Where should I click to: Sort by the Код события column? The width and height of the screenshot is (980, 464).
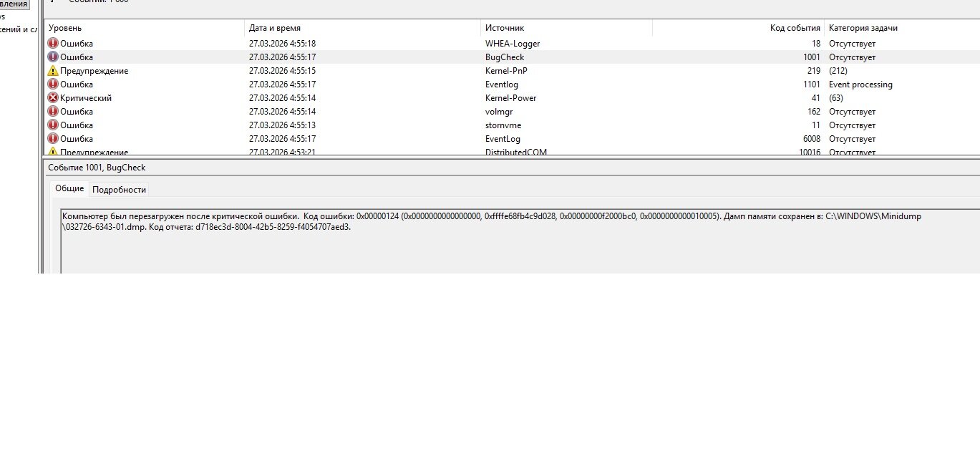point(737,28)
